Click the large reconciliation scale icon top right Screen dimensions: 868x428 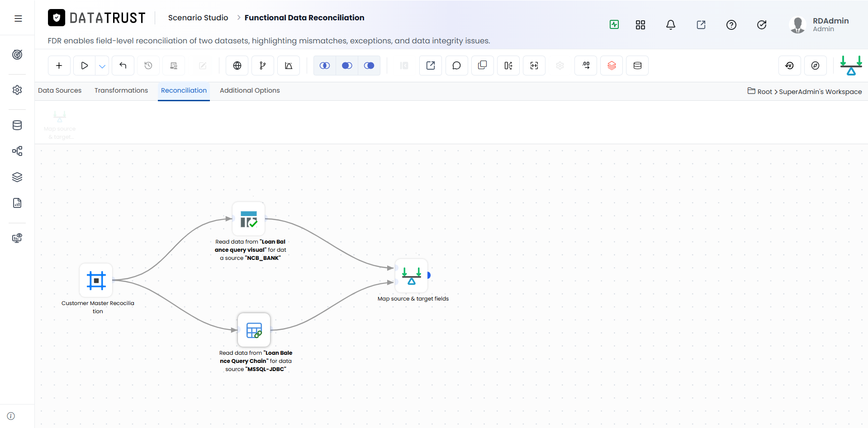click(851, 66)
